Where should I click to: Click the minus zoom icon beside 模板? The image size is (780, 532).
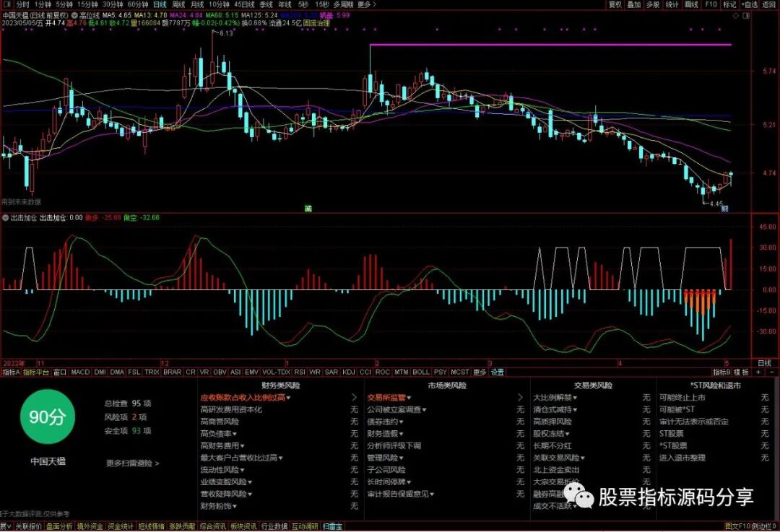pos(771,372)
